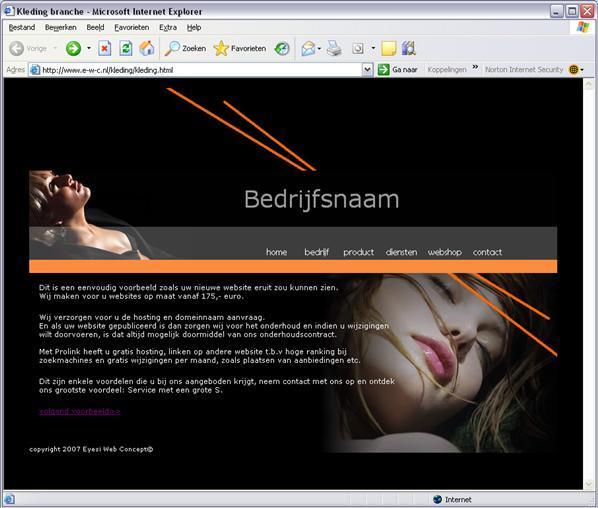Click the address bar URL field
598x508 pixels.
(x=201, y=70)
